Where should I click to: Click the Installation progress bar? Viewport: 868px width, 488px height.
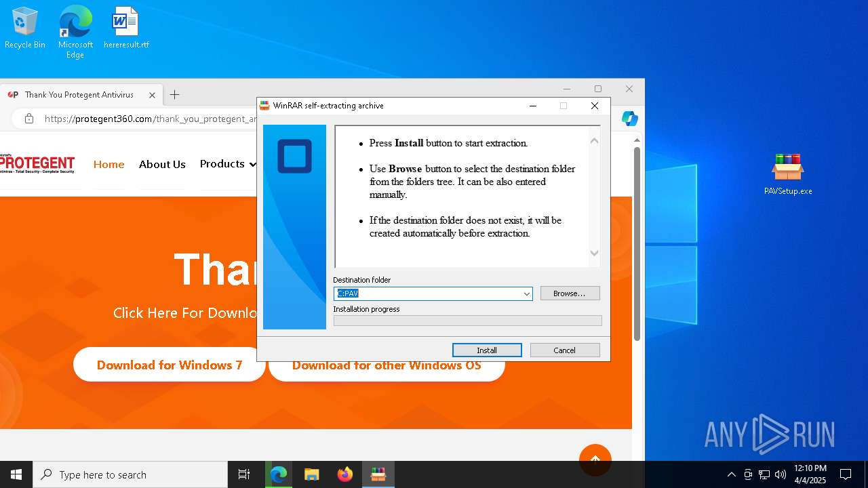click(x=467, y=321)
